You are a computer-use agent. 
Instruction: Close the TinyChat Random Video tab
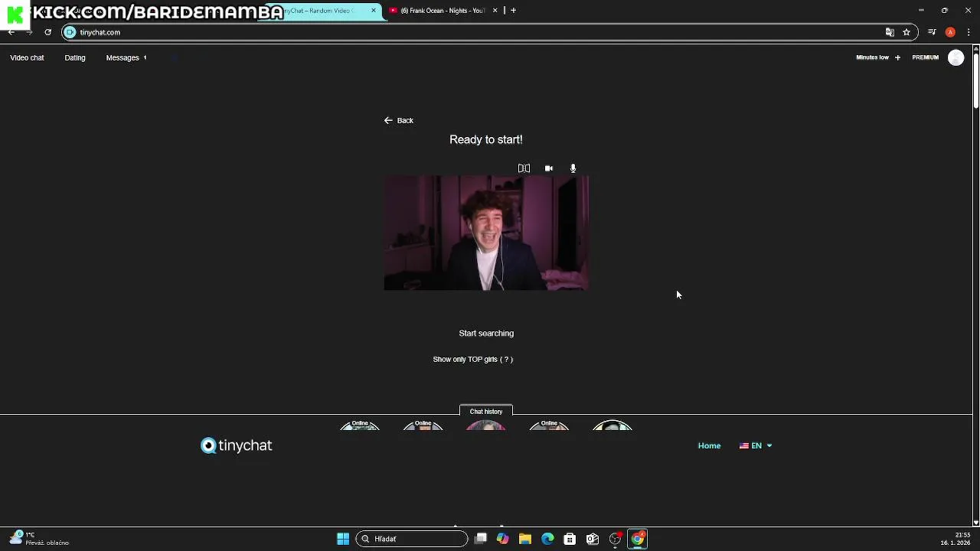(374, 11)
